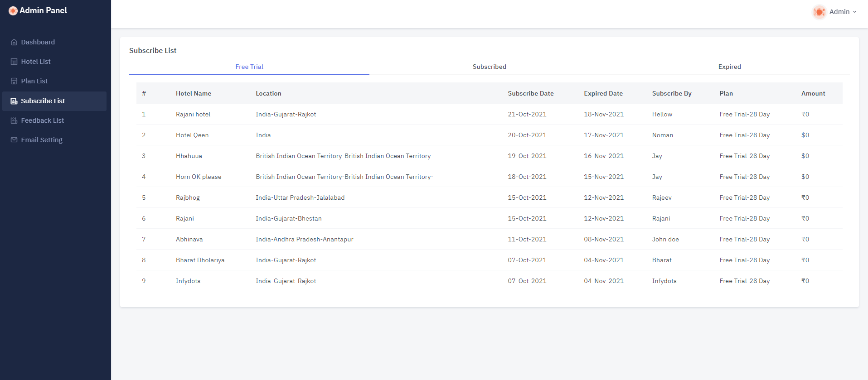
Task: Click the Admin user avatar
Action: pos(819,12)
